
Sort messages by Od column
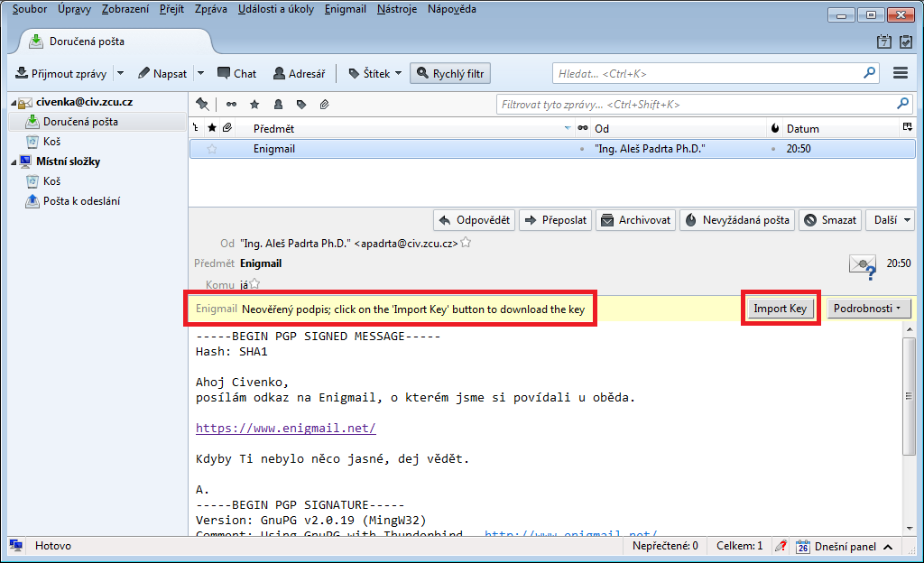tap(678, 128)
